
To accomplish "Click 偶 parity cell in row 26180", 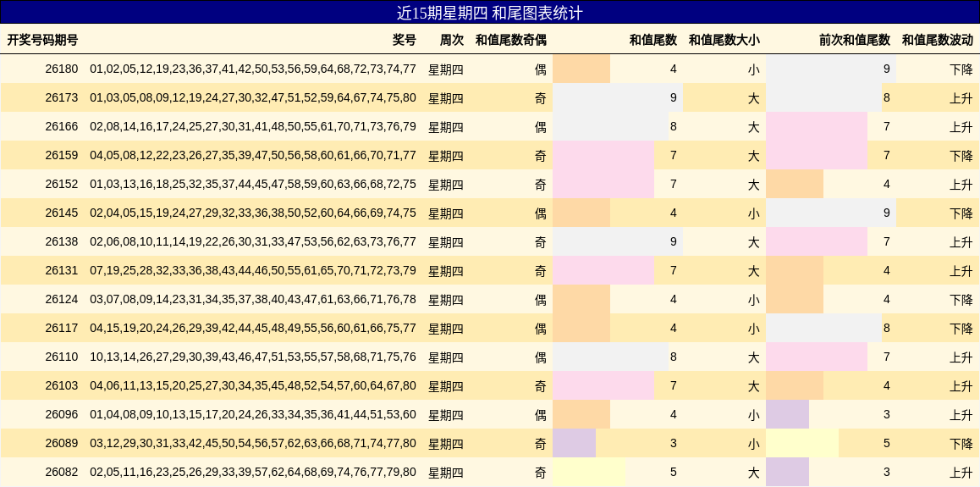I will [541, 69].
